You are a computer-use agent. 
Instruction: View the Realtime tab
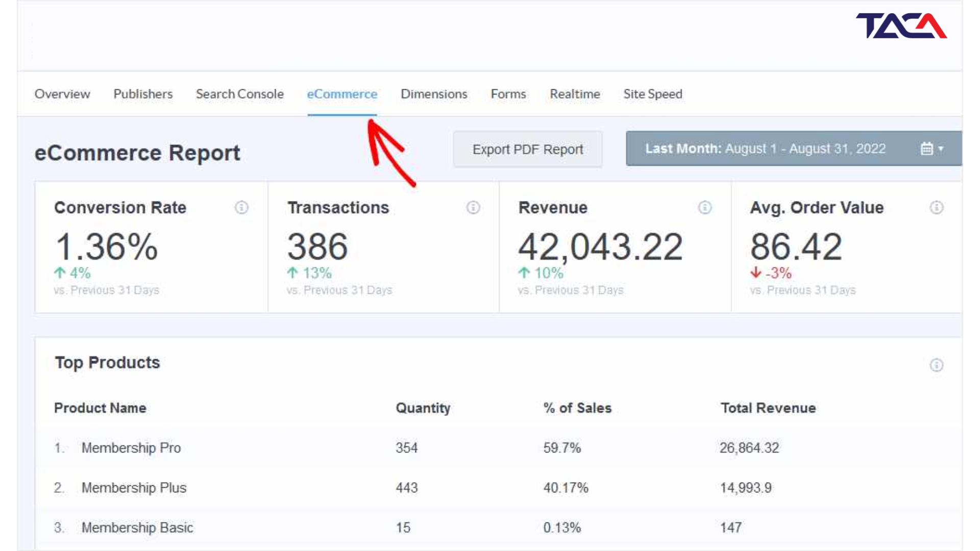pos(575,94)
